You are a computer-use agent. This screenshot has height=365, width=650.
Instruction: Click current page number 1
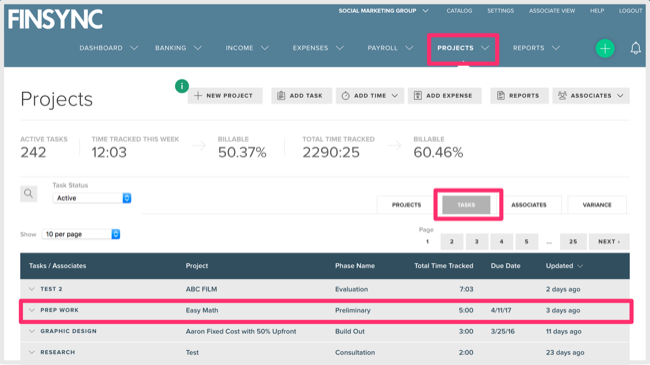[x=427, y=241]
